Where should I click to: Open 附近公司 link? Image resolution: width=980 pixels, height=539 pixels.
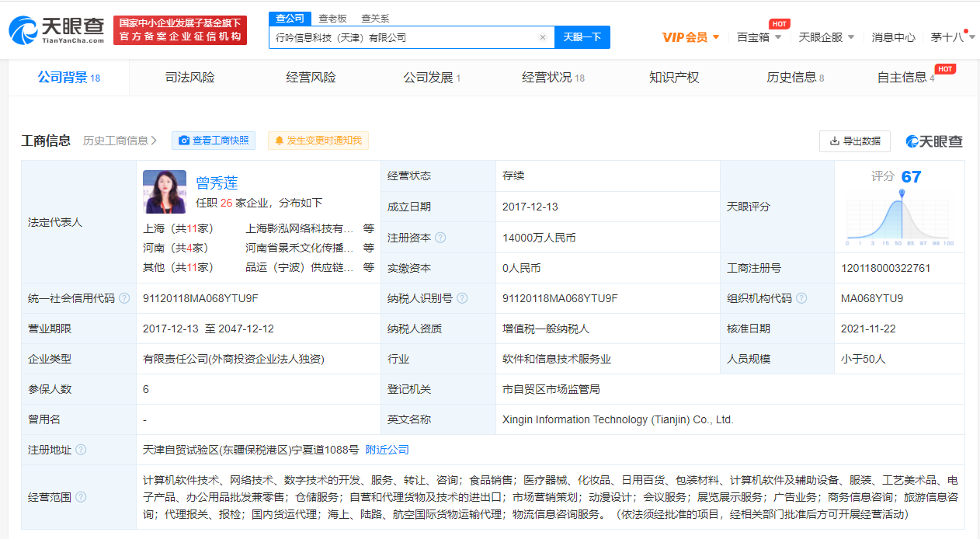point(387,450)
